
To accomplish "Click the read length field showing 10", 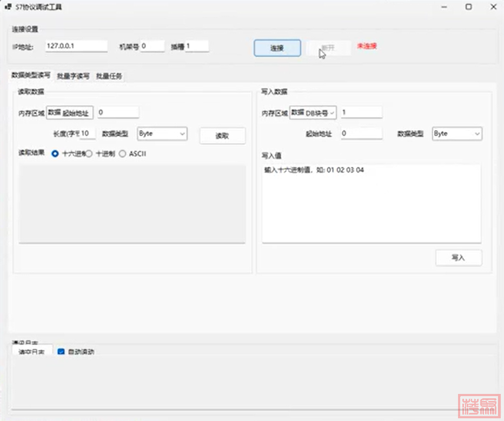I will pyautogui.click(x=87, y=134).
